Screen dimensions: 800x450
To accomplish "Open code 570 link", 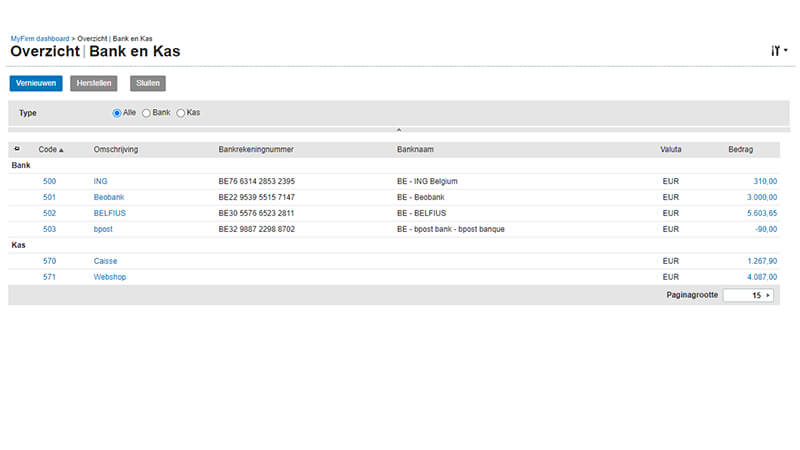I will [x=49, y=261].
